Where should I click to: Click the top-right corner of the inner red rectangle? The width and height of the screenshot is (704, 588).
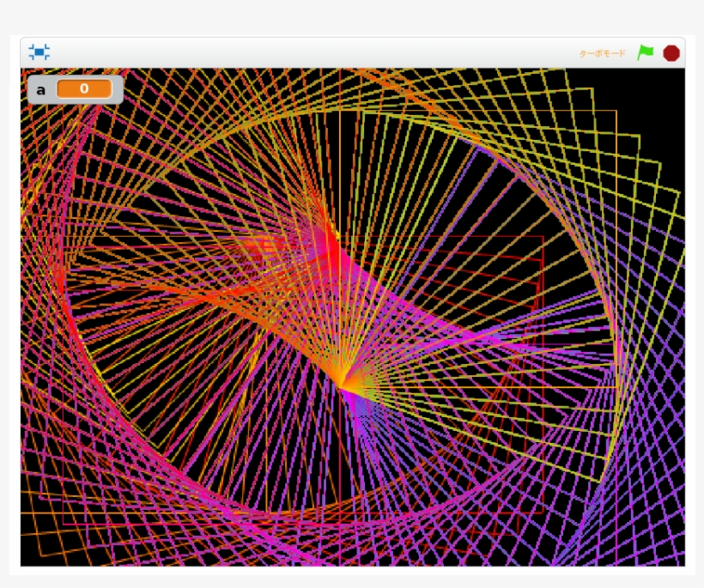pyautogui.click(x=543, y=236)
